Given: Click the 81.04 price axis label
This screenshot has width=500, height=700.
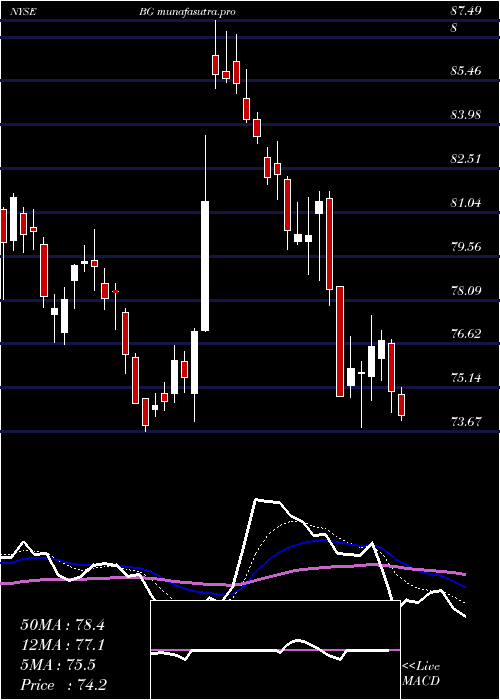Looking at the screenshot, I should pos(467,203).
